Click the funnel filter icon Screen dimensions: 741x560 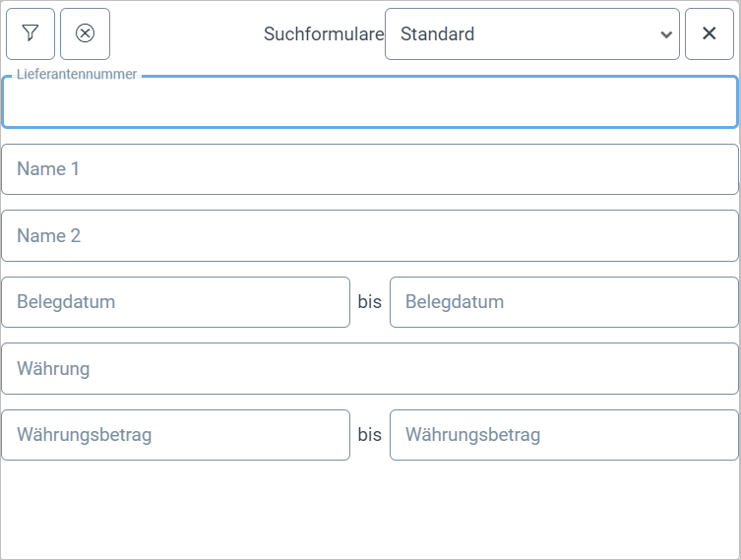pyautogui.click(x=31, y=34)
